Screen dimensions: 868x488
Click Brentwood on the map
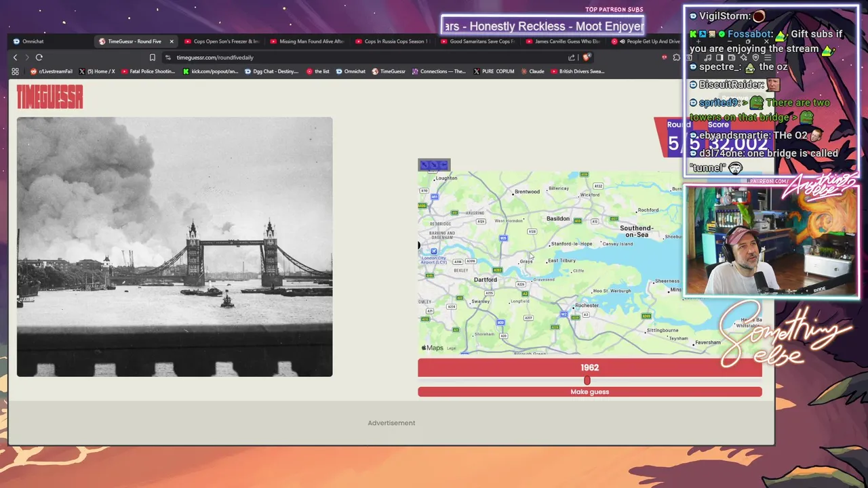pos(527,192)
